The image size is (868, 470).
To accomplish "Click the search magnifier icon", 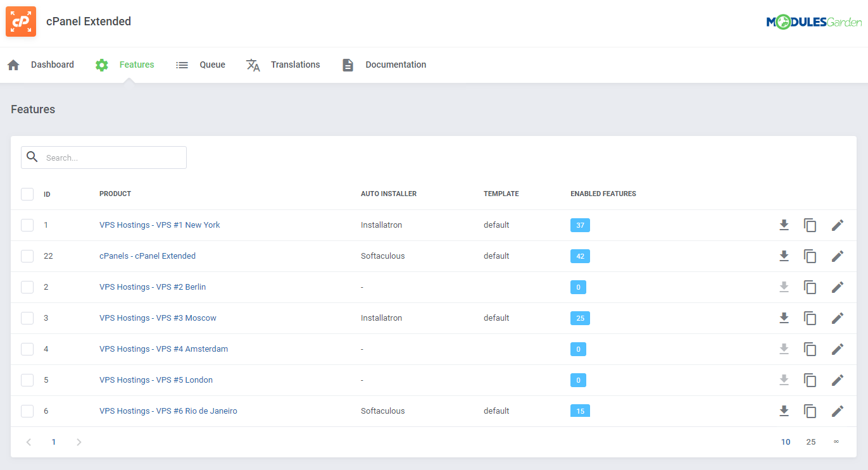I will coord(32,156).
